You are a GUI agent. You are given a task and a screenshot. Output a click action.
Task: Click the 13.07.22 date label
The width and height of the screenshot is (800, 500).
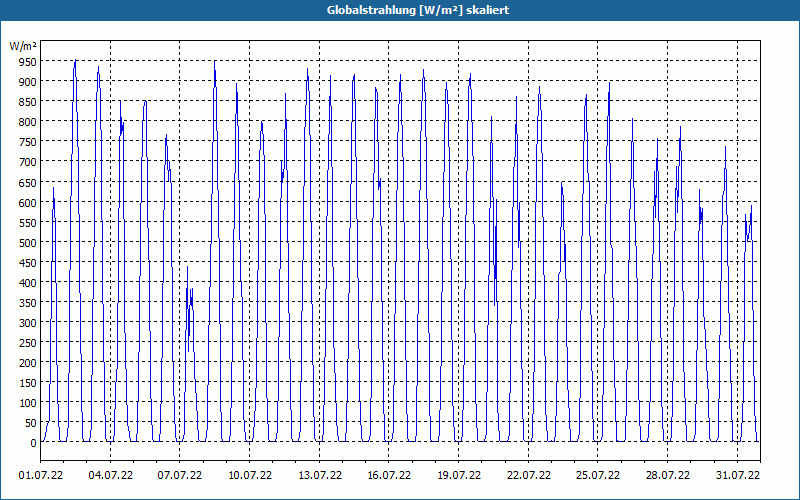point(320,476)
